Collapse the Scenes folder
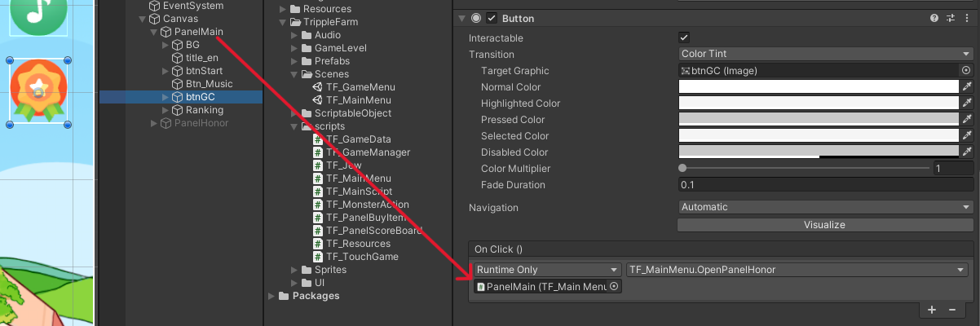Screen dimensions: 980x326 tap(294, 74)
